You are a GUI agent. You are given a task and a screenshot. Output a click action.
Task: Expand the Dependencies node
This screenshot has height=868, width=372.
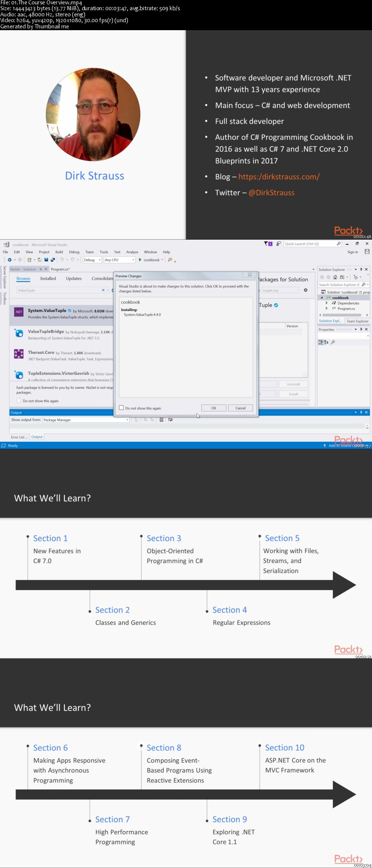[327, 303]
